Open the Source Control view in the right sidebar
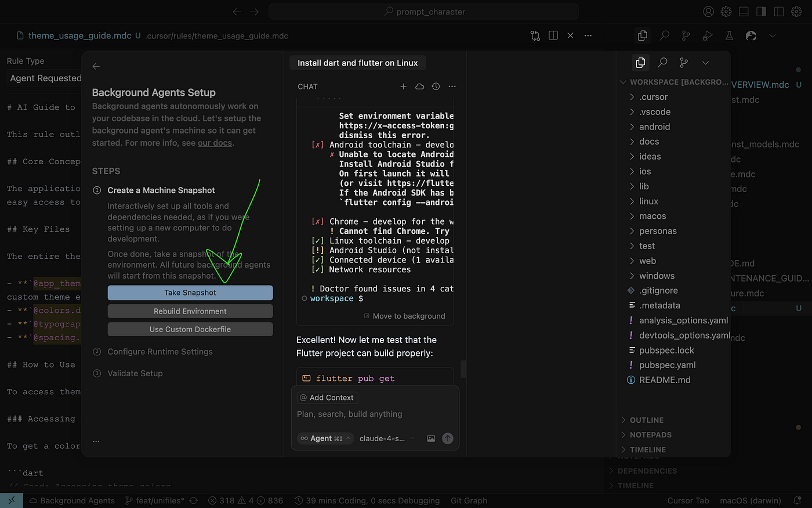The image size is (812, 508). coord(686,35)
